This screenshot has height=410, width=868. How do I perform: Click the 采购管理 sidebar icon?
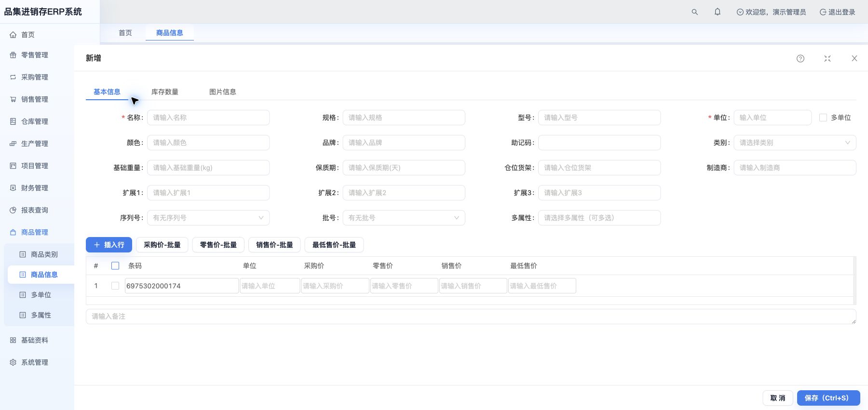pyautogui.click(x=13, y=77)
